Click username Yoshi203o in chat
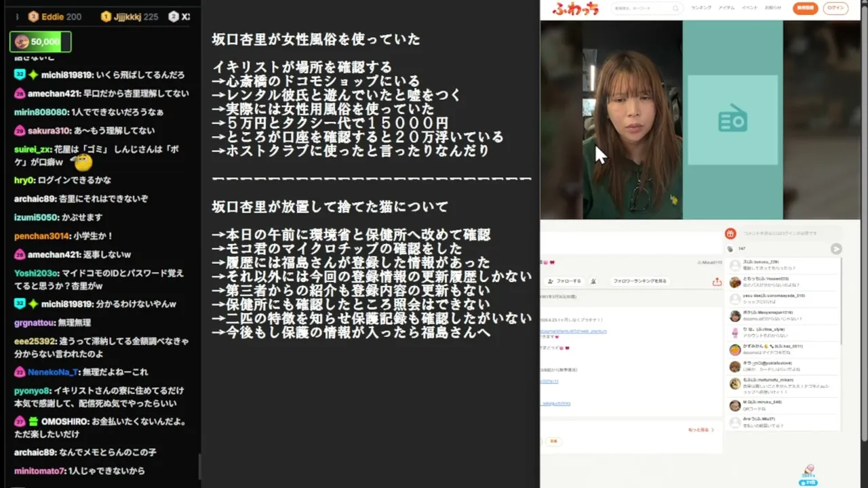This screenshot has width=868, height=488. (x=36, y=273)
